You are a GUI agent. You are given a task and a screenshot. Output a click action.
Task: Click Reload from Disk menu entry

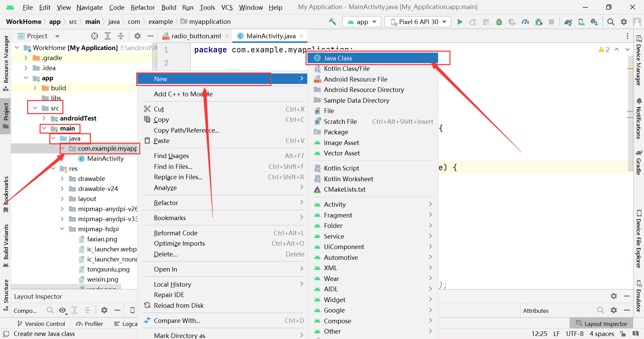click(x=222, y=305)
